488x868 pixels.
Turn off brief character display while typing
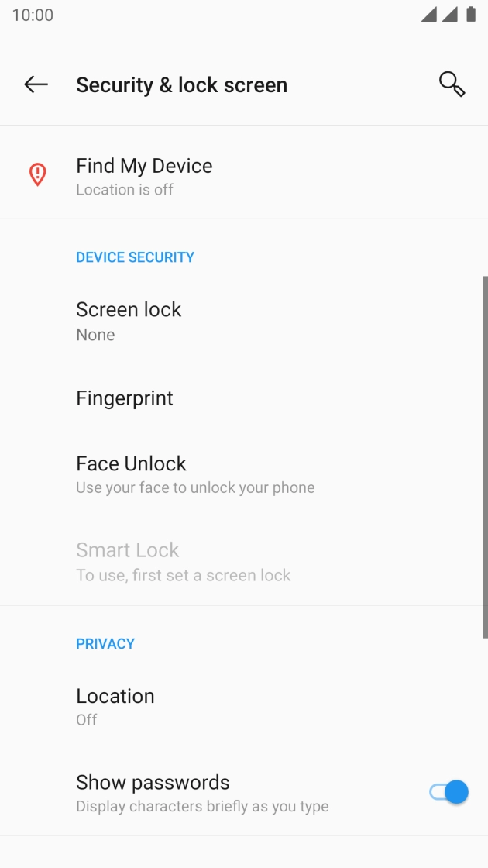[x=450, y=792]
